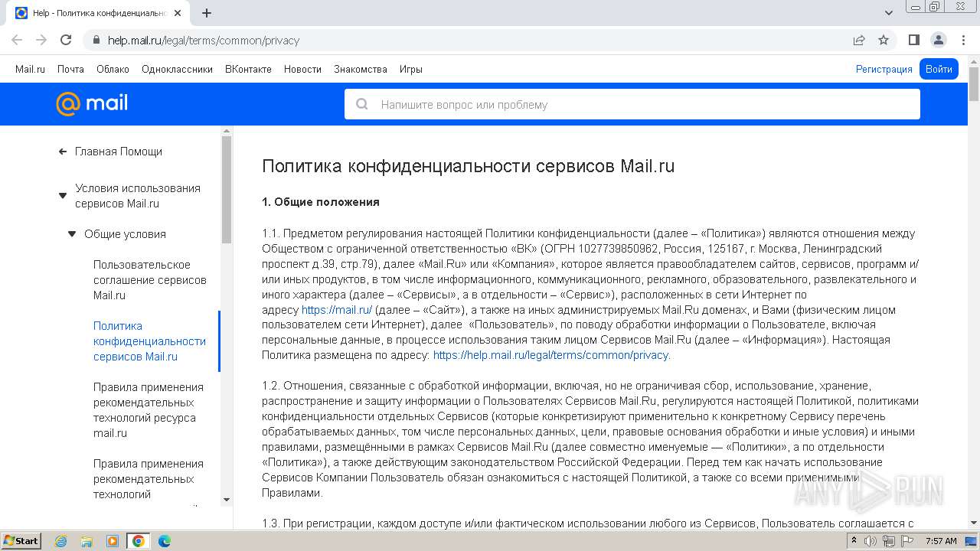Screen dimensions: 980x551
Task: Follow the help.mail.ru/legal/terms/common/privacy link
Action: point(551,355)
